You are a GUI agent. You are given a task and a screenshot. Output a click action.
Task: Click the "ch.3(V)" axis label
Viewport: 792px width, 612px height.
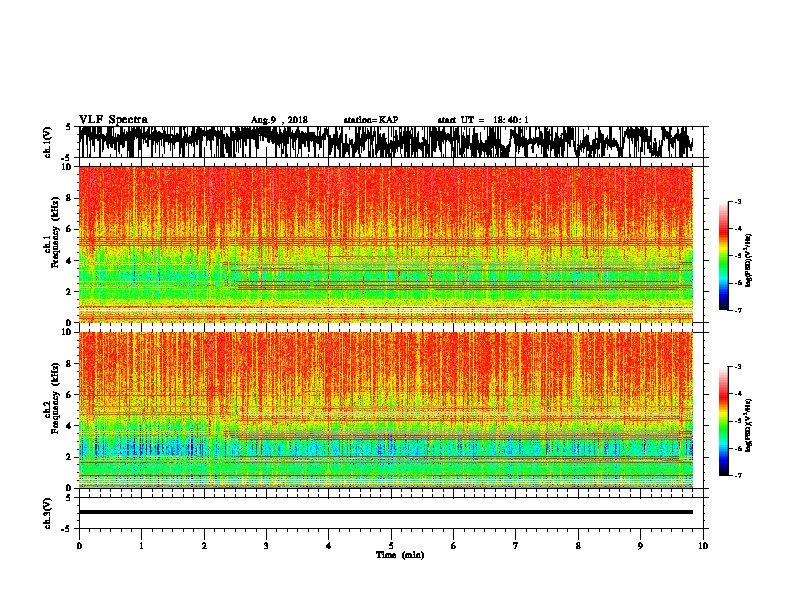click(x=48, y=513)
